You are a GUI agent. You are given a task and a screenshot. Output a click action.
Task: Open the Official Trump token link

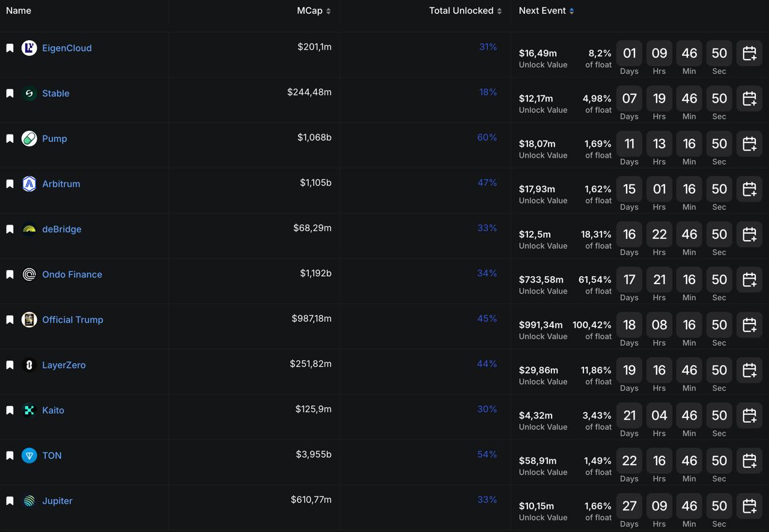(73, 319)
